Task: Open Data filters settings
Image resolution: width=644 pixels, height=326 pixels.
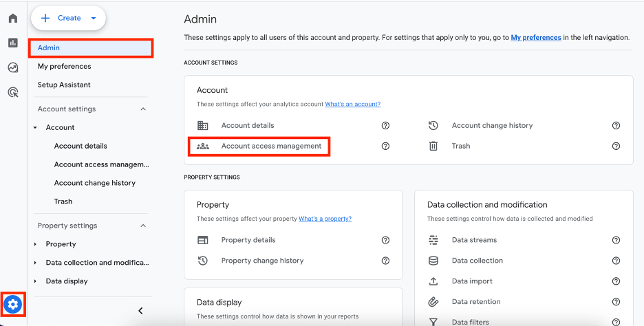Action: 471,322
